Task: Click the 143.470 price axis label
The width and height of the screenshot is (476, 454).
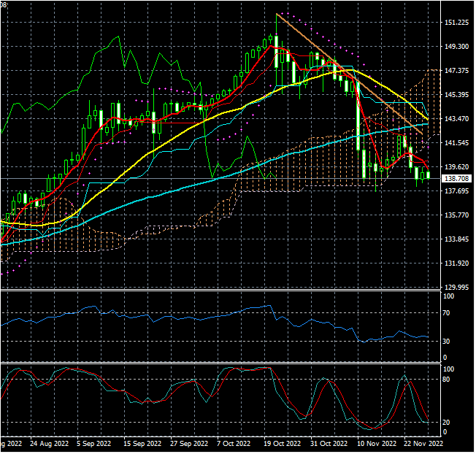Action: click(457, 119)
